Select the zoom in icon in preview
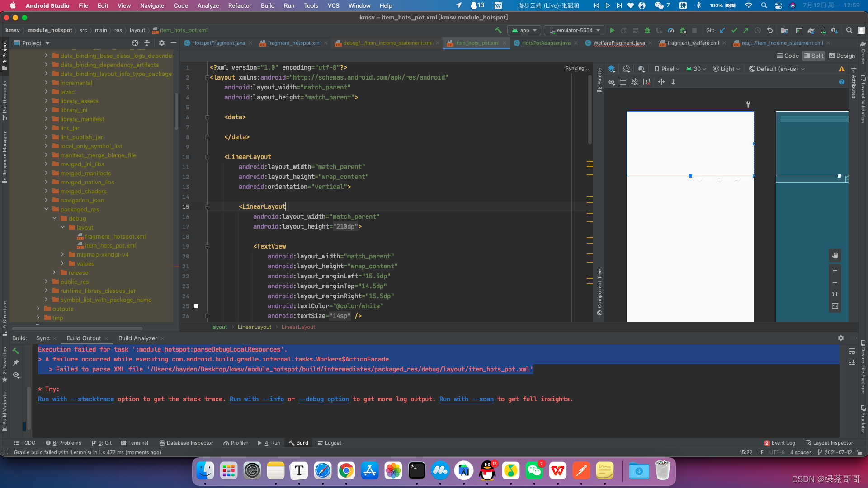Image resolution: width=868 pixels, height=488 pixels. tap(835, 271)
